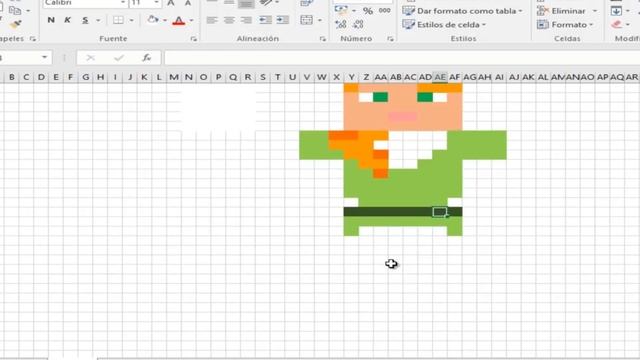Open the name box dropdown arrow

tap(44, 58)
